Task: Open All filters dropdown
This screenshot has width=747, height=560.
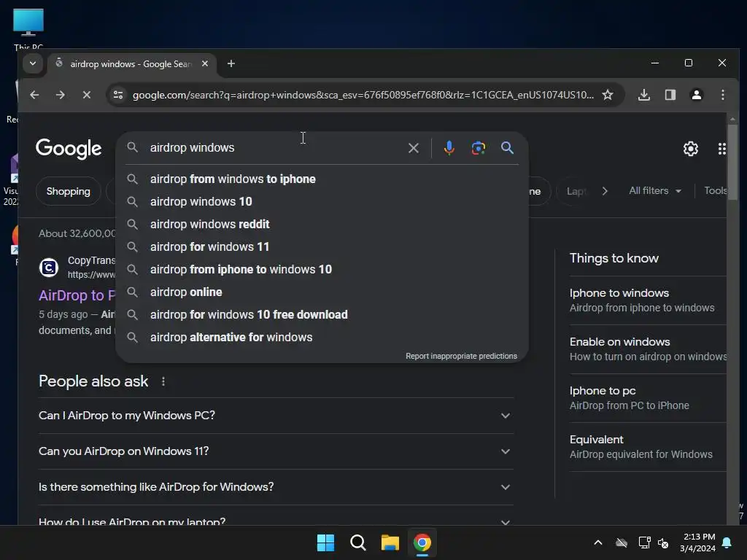Action: 655,191
